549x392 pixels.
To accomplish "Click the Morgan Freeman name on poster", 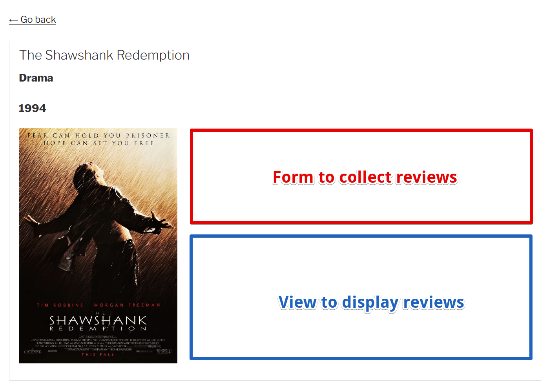I will pos(127,305).
